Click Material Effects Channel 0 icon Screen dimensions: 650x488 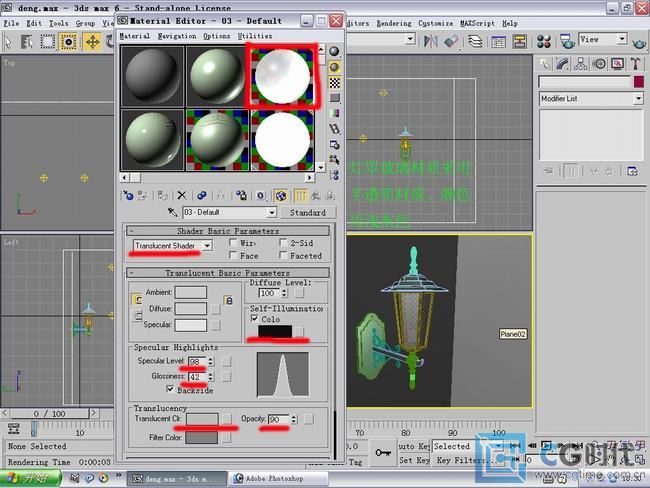click(x=260, y=195)
